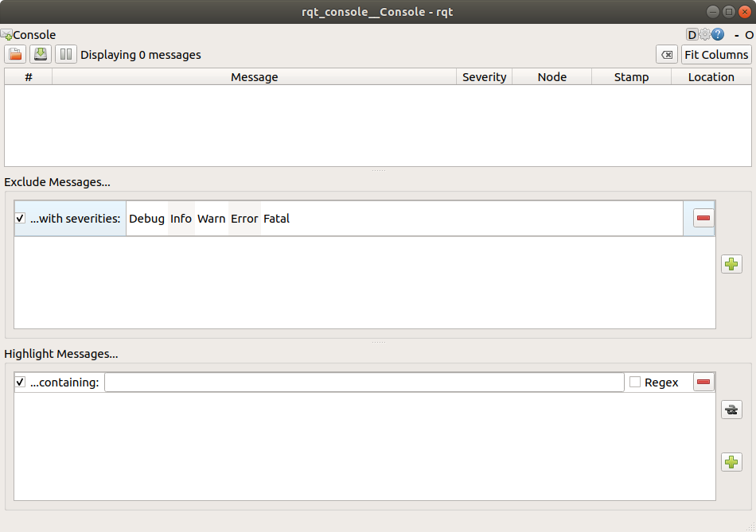Remove the severities exclude filter
The width and height of the screenshot is (756, 532).
pos(703,218)
